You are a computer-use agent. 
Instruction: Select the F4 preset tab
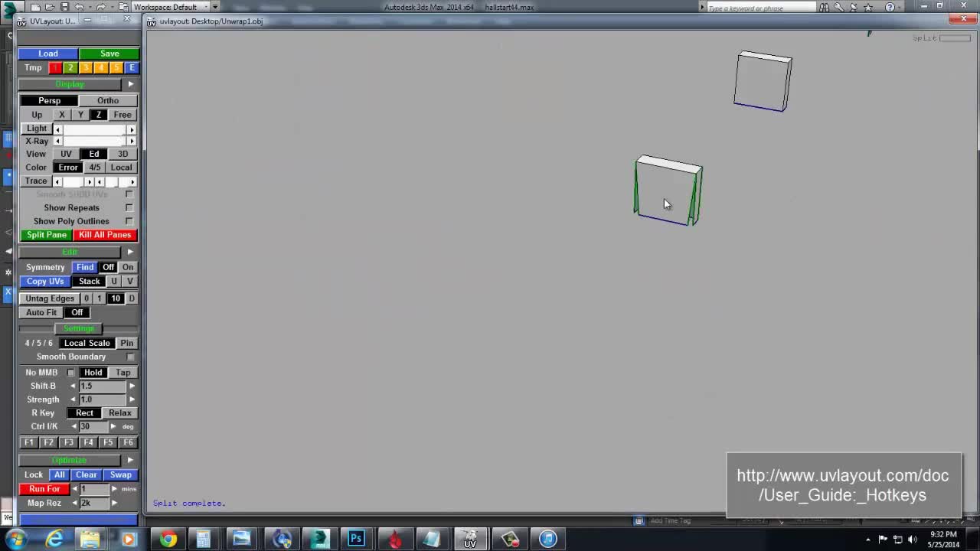pyautogui.click(x=88, y=442)
